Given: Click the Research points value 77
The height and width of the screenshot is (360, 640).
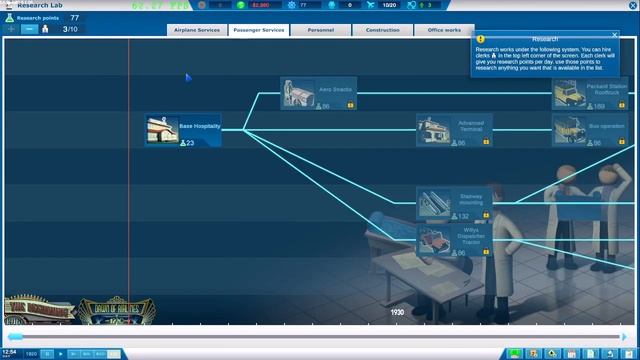Looking at the screenshot, I should pyautogui.click(x=75, y=18).
